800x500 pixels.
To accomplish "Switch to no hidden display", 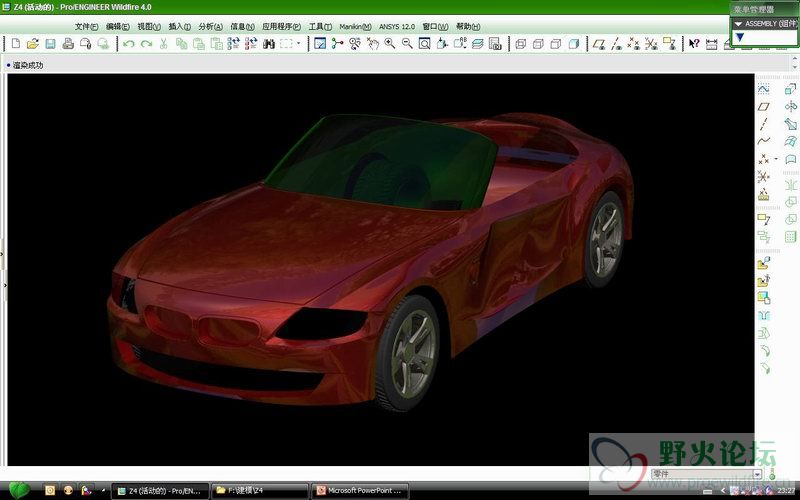I will [x=556, y=44].
